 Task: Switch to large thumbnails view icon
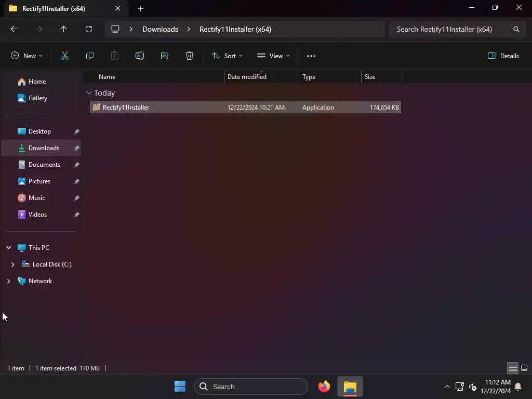[524, 368]
